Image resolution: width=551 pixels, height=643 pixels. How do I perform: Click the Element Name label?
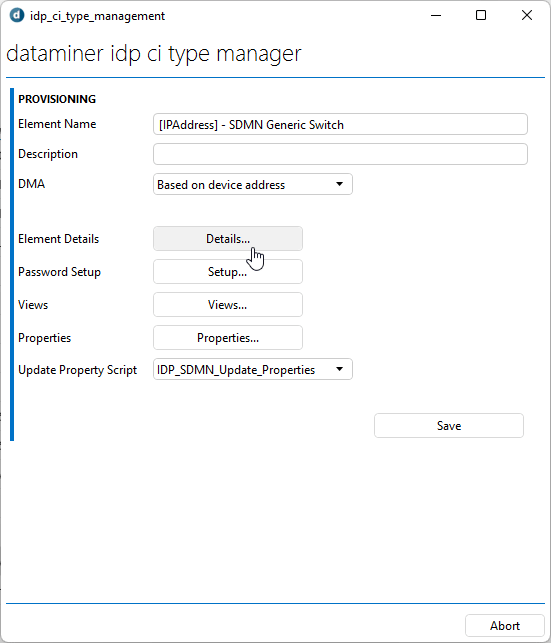57,124
